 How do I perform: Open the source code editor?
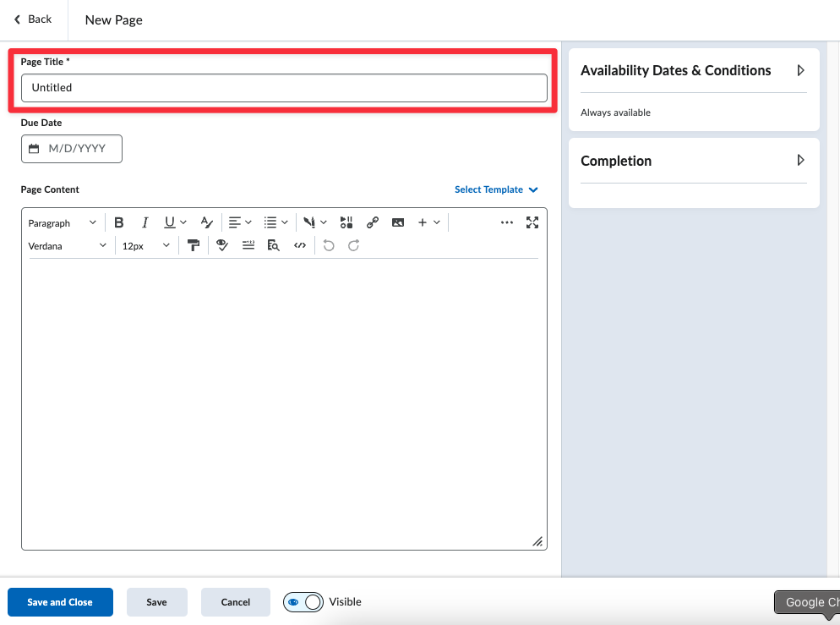click(299, 245)
